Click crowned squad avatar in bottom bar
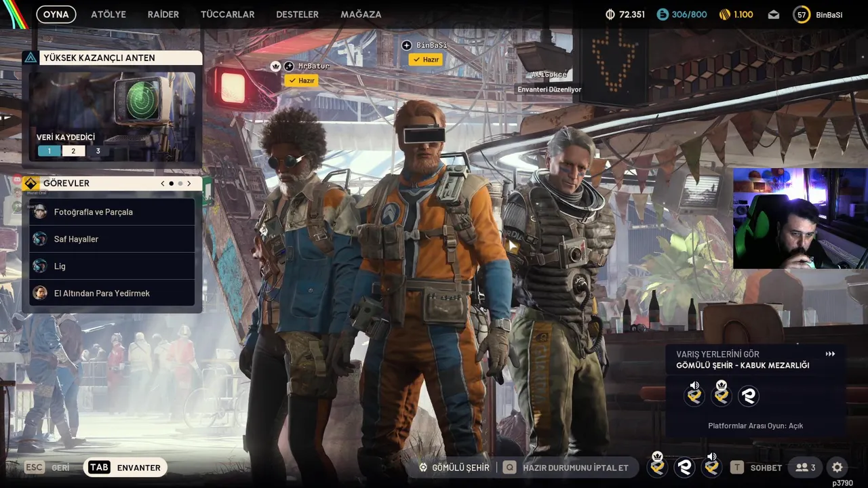 point(656,466)
